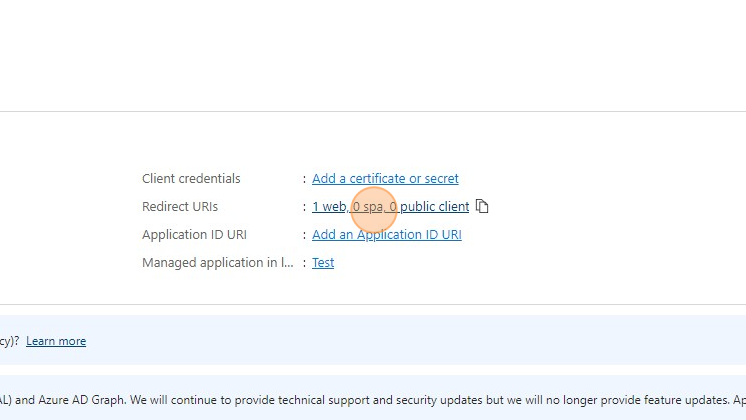Open Add a certificate or secret
The image size is (746, 420).
pos(385,179)
